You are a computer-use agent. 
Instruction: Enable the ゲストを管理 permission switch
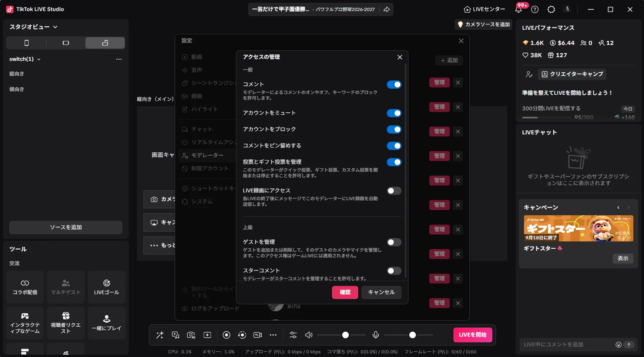tap(394, 242)
